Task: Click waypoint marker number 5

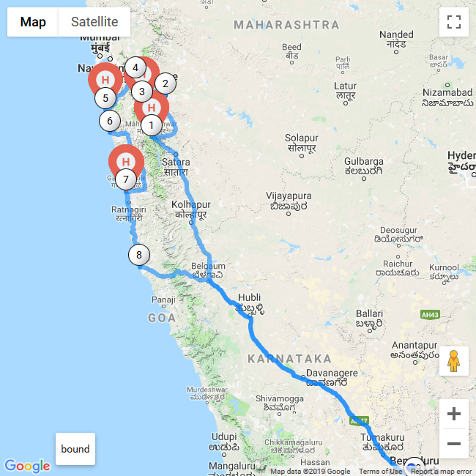Action: point(105,98)
